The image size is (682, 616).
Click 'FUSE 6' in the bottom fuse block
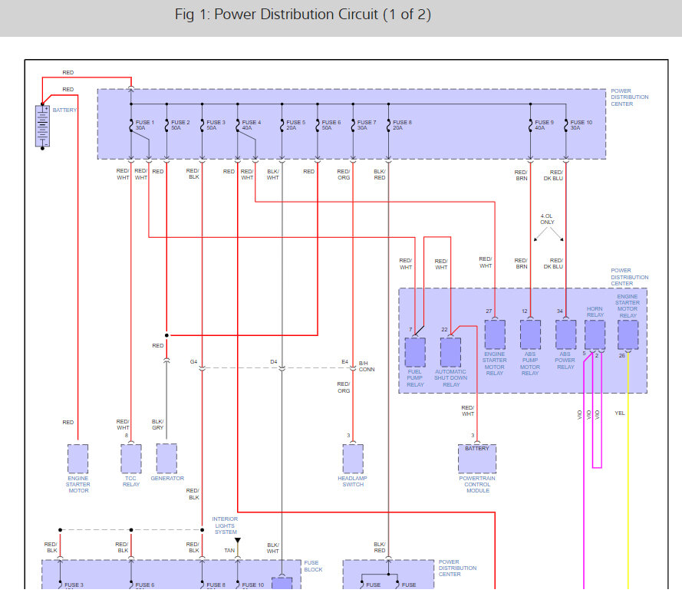tap(145, 585)
